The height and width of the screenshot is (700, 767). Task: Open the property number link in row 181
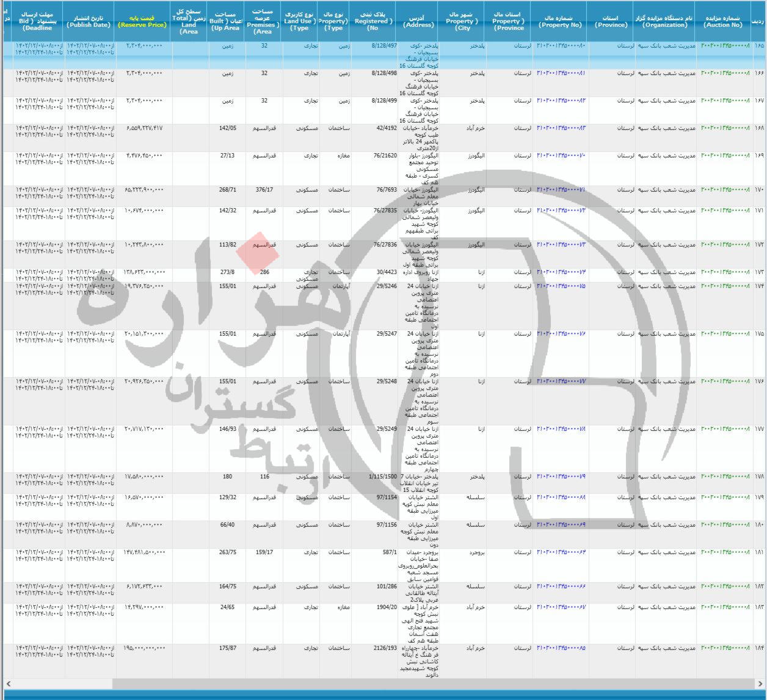tap(561, 552)
